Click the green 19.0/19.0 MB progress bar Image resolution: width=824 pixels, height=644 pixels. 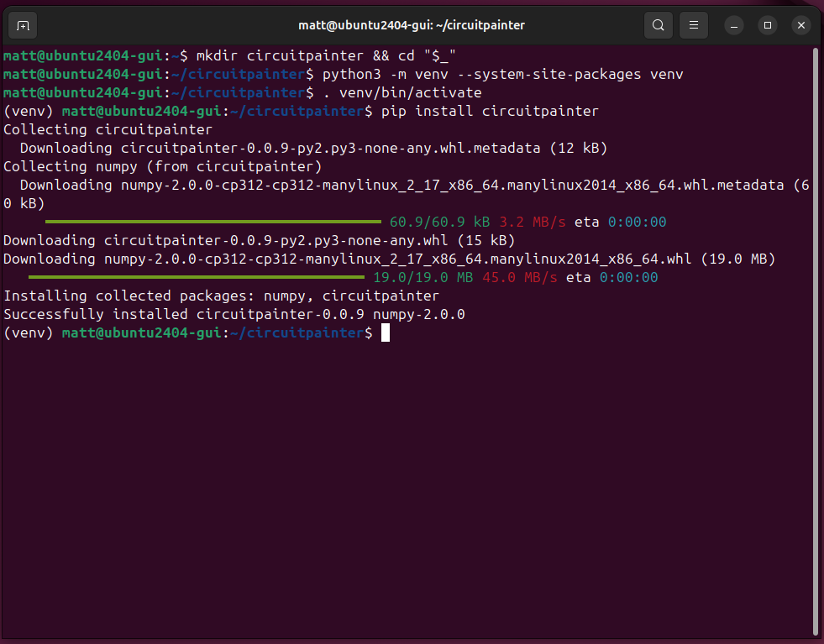(197, 277)
